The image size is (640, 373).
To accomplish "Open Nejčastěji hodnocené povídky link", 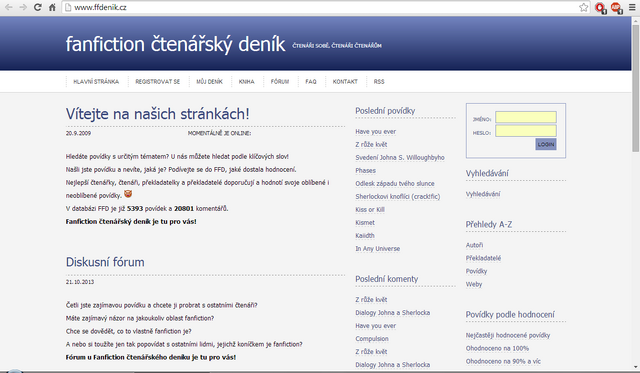I will pyautogui.click(x=508, y=335).
